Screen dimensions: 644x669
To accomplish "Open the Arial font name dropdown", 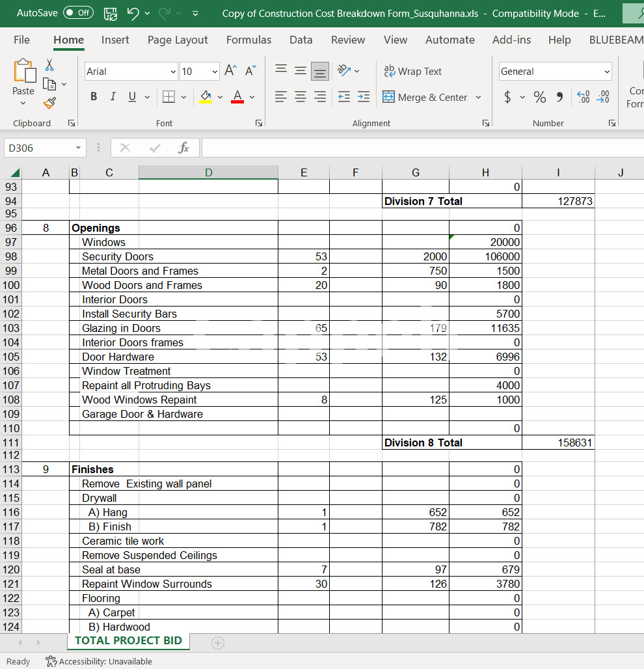I will click(173, 72).
